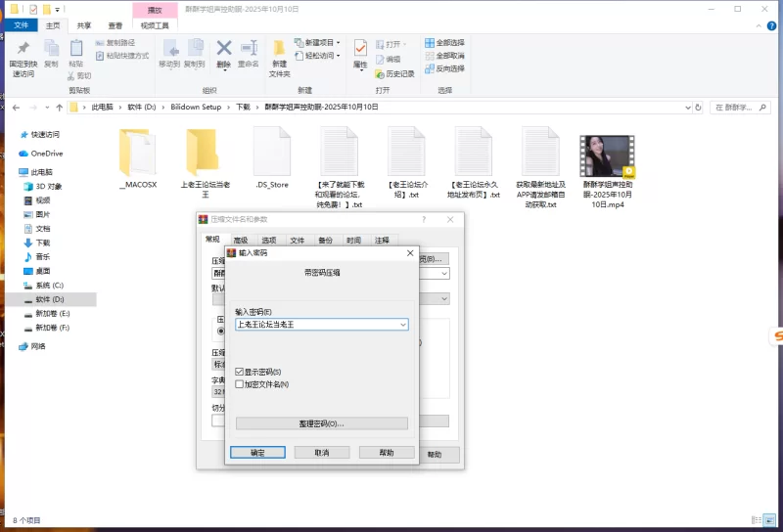Open the 共享 ribbon tab
The image size is (783, 532).
[85, 26]
